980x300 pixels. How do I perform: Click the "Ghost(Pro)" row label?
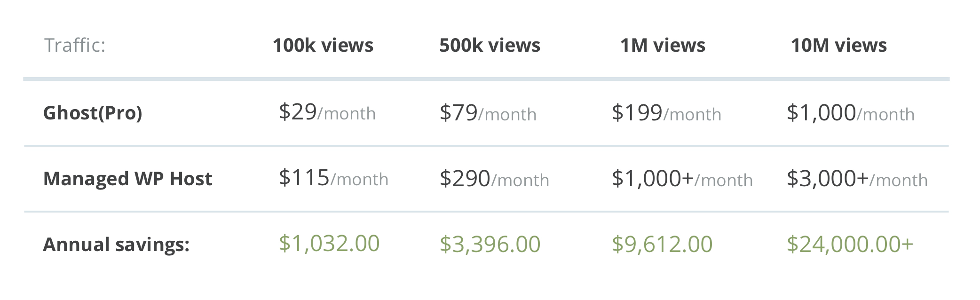pos(93,113)
